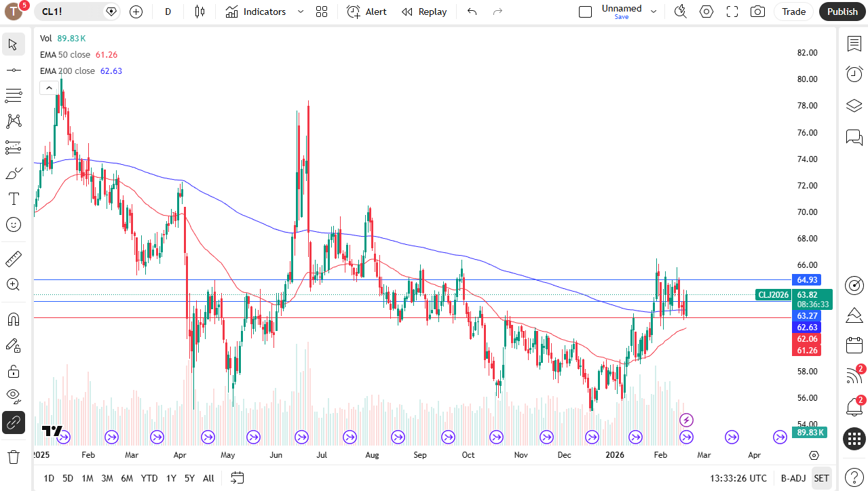Image resolution: width=868 pixels, height=491 pixels.
Task: Toggle hide all drawings eye icon
Action: (13, 397)
